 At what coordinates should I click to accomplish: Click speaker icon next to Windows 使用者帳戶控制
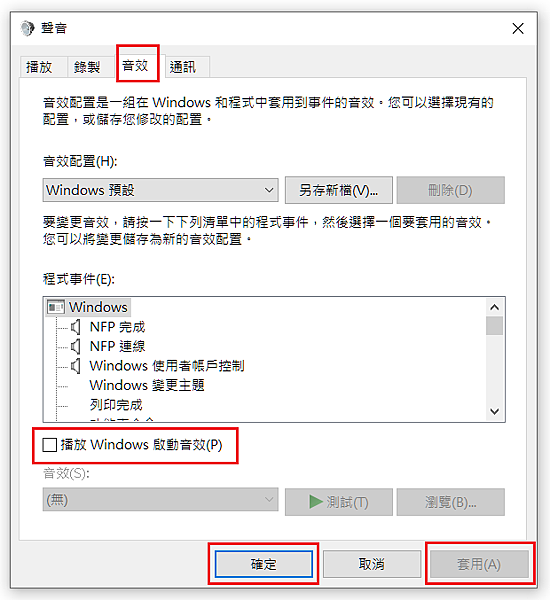click(76, 366)
